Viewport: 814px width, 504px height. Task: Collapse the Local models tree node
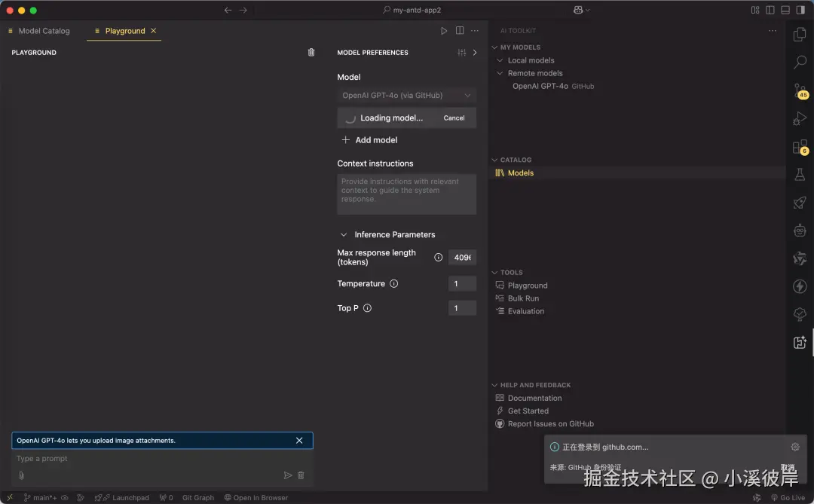[x=500, y=60]
